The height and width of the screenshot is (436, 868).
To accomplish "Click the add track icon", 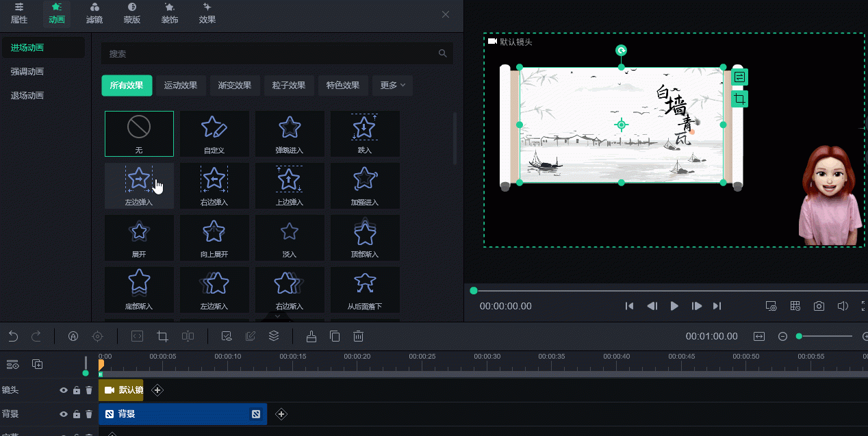I will point(38,364).
